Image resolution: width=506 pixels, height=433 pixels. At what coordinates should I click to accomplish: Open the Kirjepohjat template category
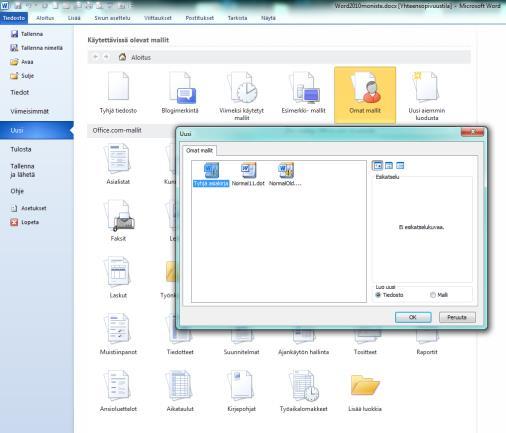(242, 391)
